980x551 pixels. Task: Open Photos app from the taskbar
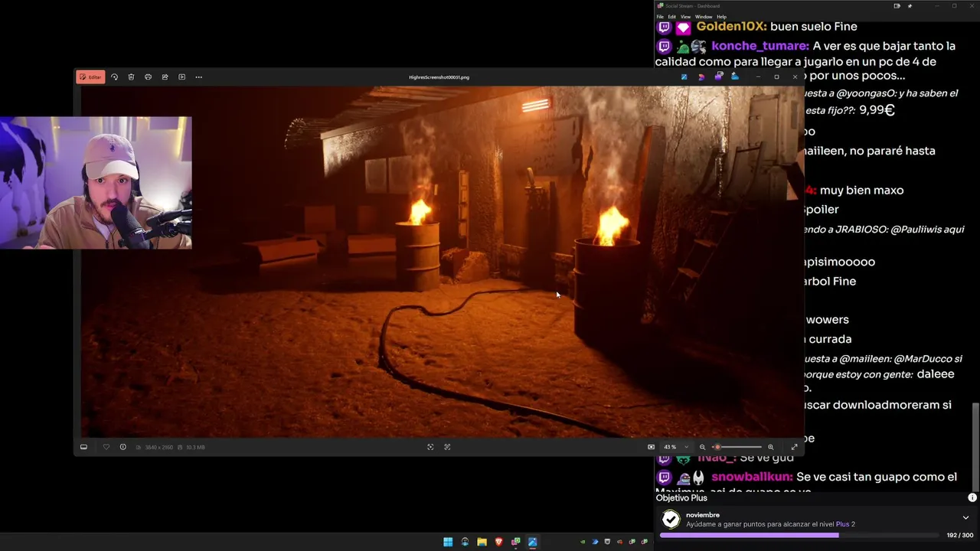coord(532,542)
